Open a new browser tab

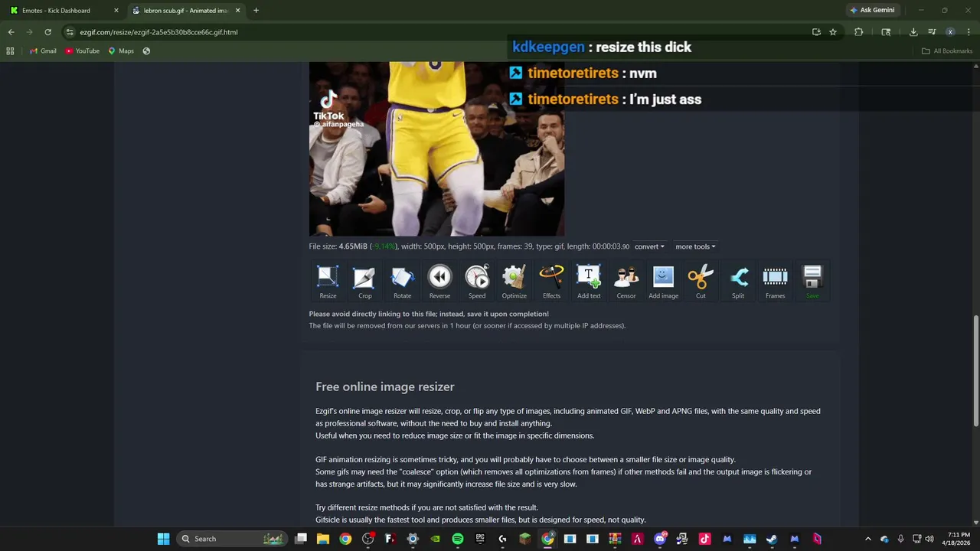click(256, 11)
